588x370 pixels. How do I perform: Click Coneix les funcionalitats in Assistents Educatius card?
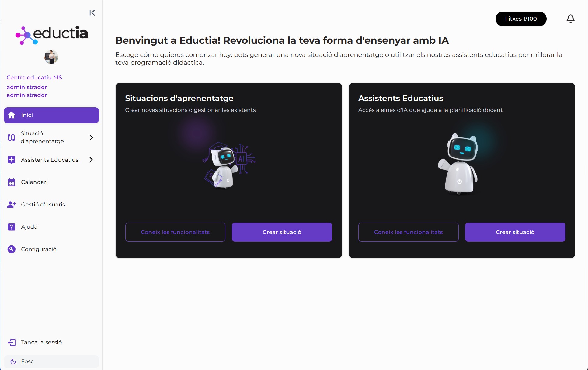[408, 232]
